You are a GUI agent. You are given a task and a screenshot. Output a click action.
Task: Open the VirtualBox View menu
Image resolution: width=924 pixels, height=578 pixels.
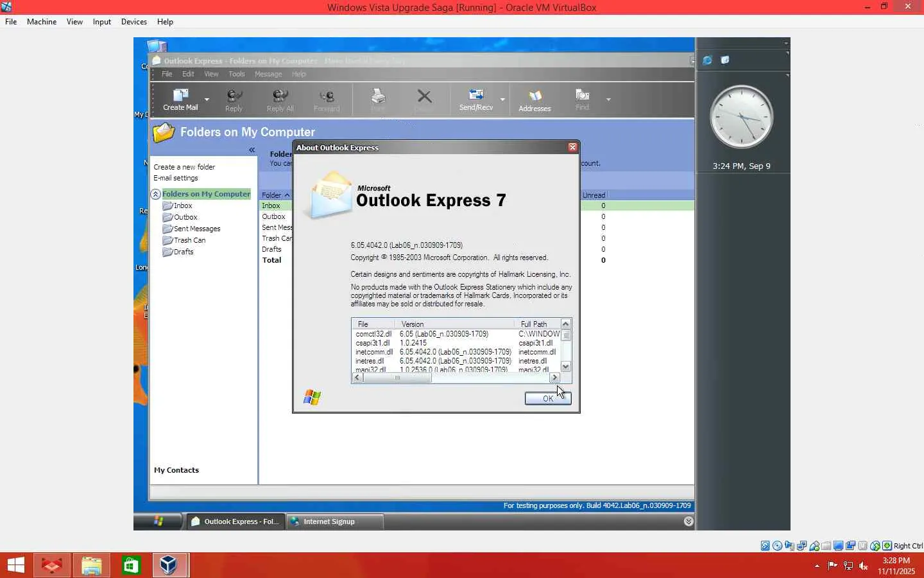pos(74,22)
